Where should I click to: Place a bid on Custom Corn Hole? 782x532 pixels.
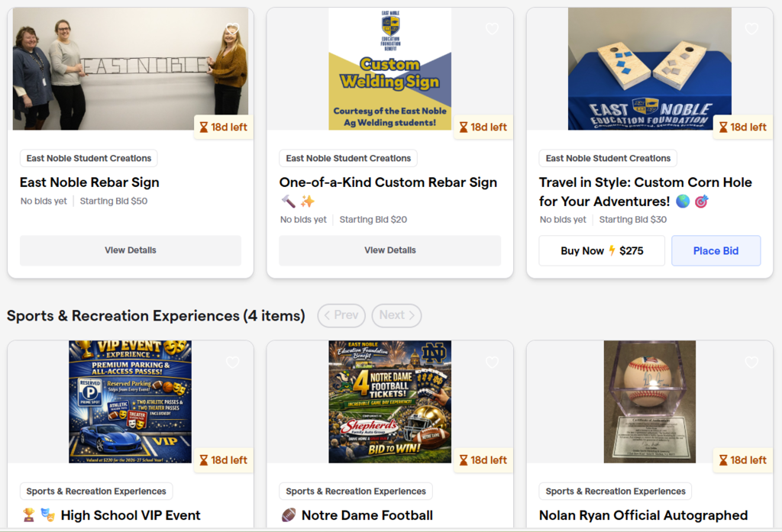click(x=716, y=250)
